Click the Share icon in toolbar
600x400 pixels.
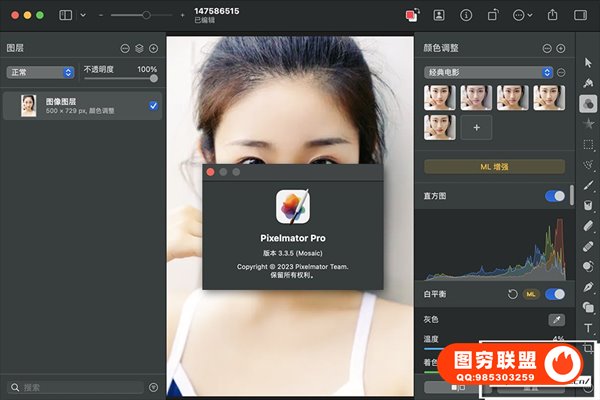click(552, 15)
